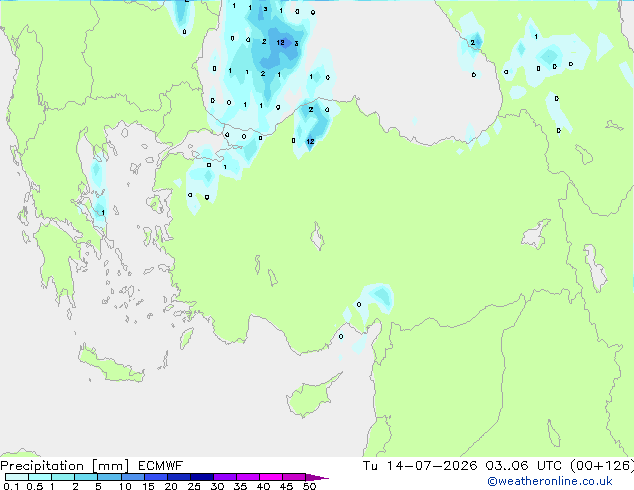Viewport: 634px width, 490px height.
Task: Open the weatheronline.co.uk copyright link
Action: [550, 481]
